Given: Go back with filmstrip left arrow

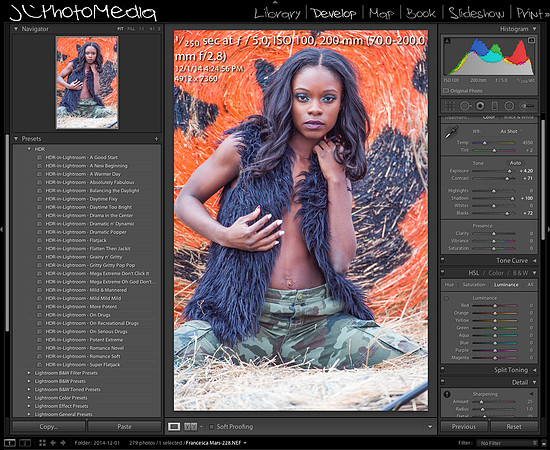Looking at the screenshot, I should tap(53, 443).
